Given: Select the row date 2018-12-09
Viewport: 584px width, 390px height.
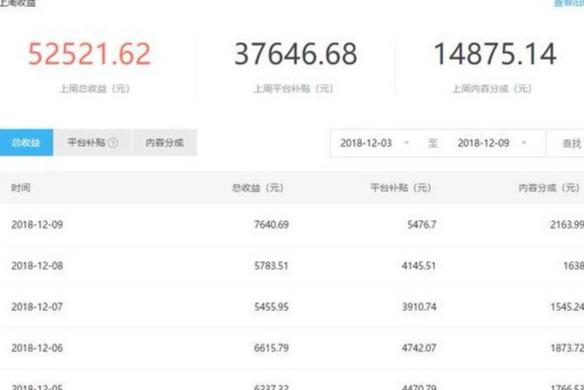Looking at the screenshot, I should click(x=37, y=225).
